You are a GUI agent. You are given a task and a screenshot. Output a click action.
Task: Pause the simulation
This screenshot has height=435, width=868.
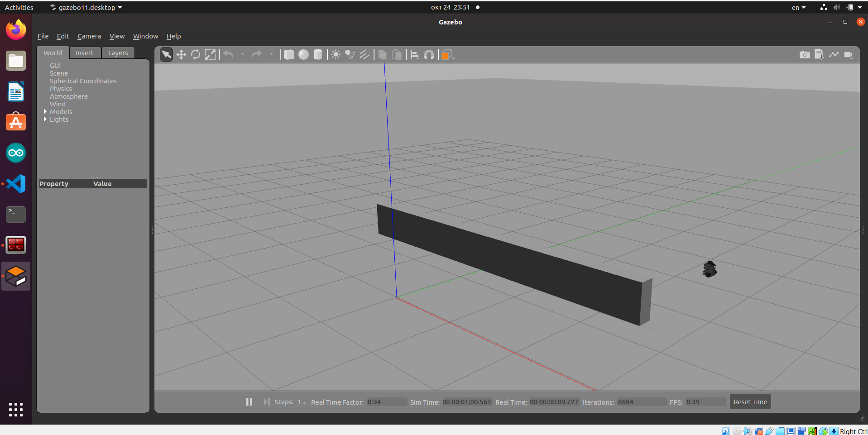click(x=249, y=402)
